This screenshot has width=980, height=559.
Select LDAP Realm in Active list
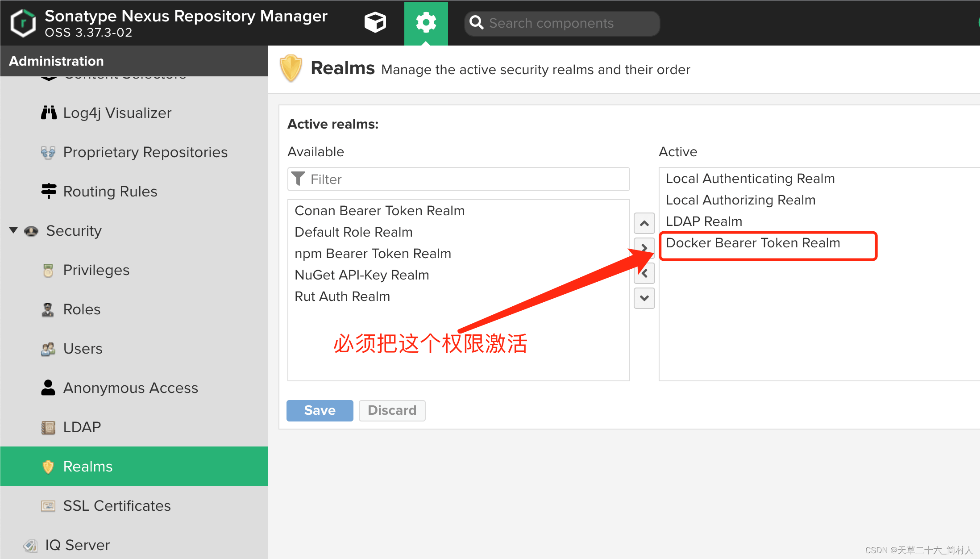pos(704,221)
